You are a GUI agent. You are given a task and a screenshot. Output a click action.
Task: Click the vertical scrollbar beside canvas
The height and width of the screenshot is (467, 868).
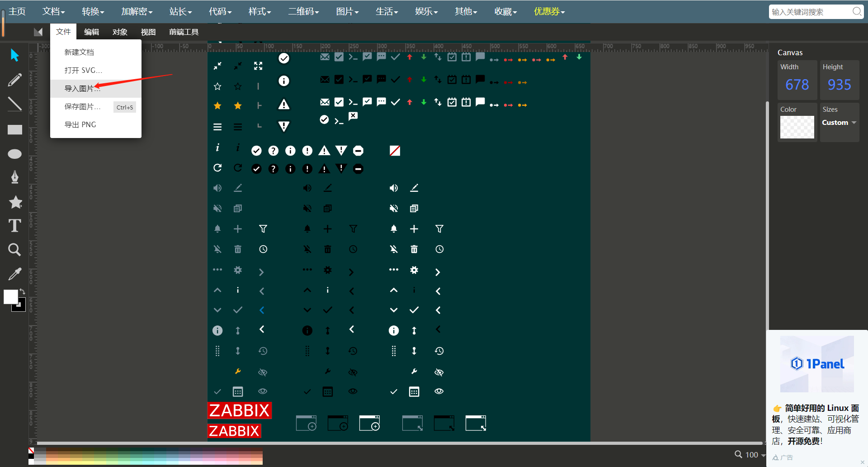tap(767, 215)
